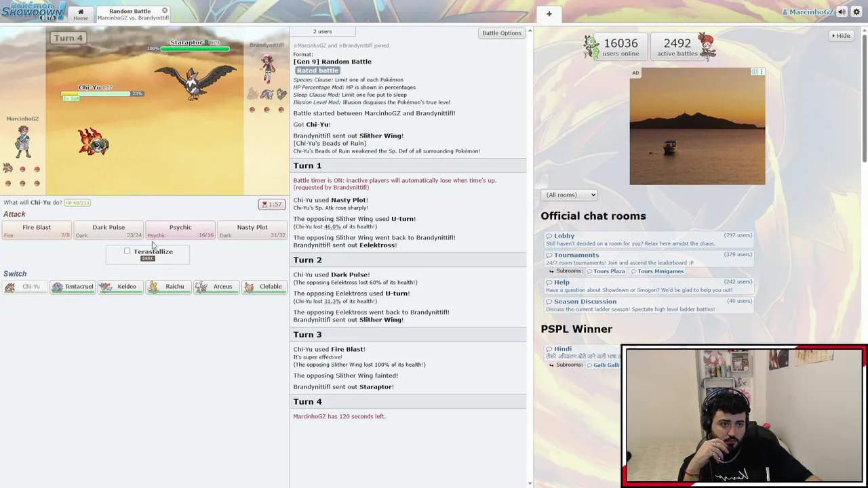The image size is (868, 488).
Task: Use Nasty Plot move
Action: point(252,230)
